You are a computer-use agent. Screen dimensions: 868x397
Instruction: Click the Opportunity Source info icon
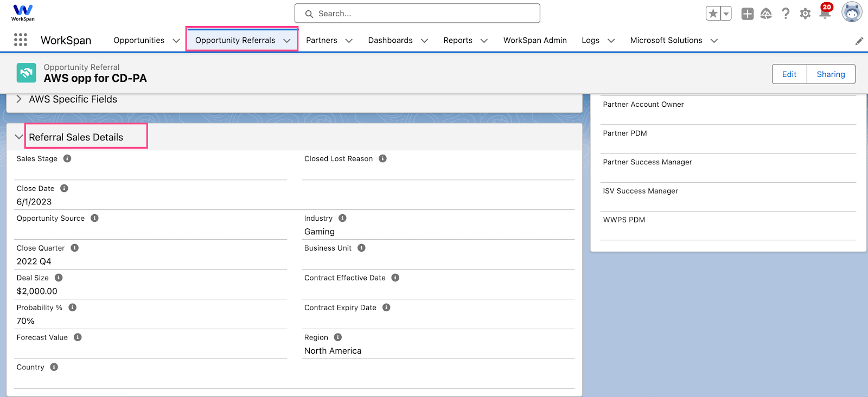94,218
